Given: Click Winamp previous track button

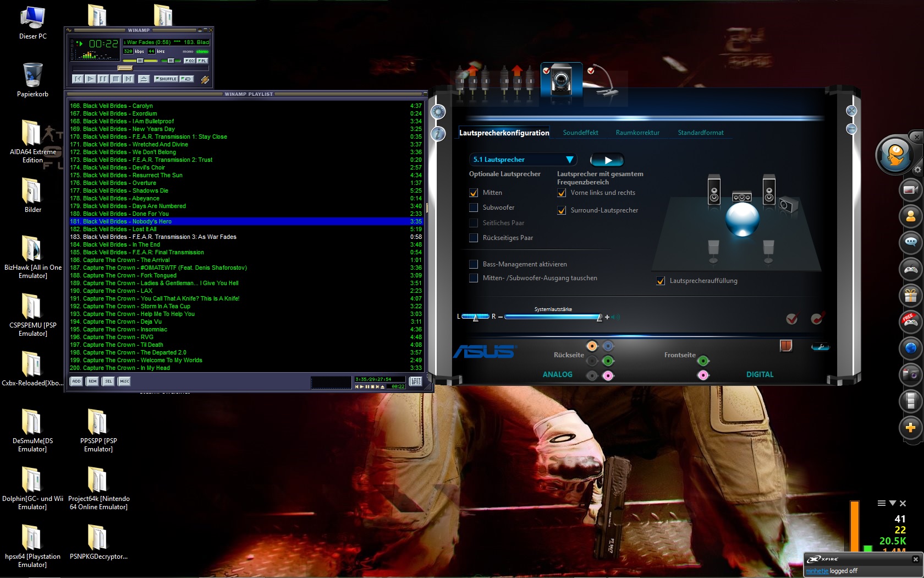Looking at the screenshot, I should (78, 79).
